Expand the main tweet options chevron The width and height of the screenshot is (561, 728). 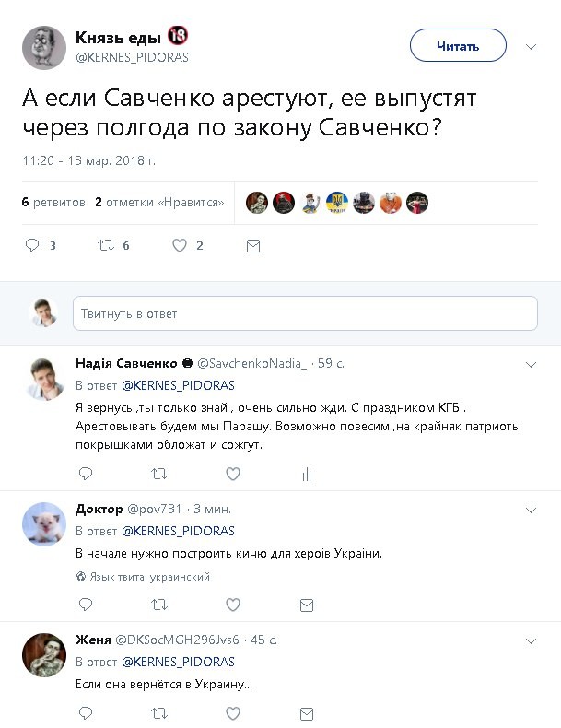(531, 46)
